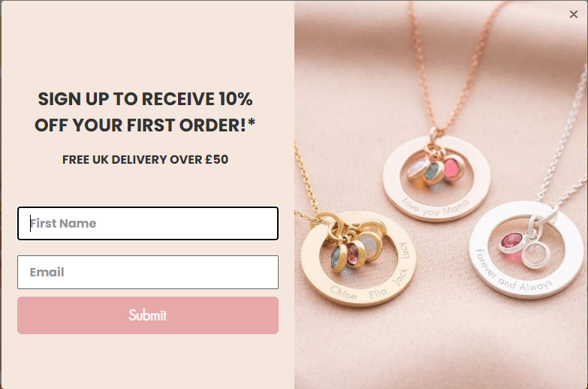Click the pink gemstone on the silver pendant

[x=512, y=243]
